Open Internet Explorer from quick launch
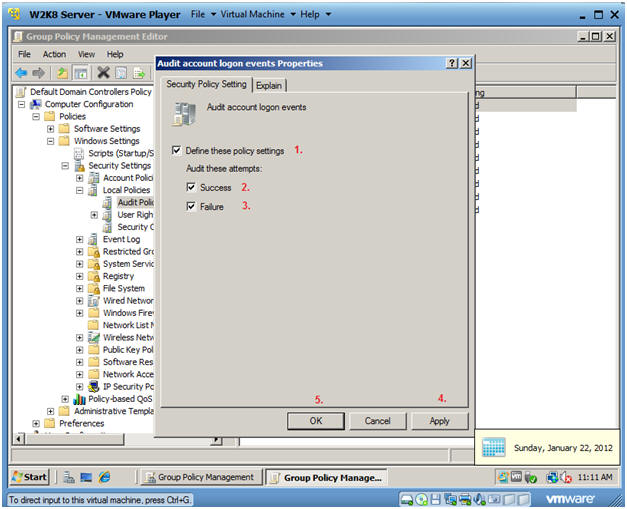This screenshot has height=509, width=627. pos(104,477)
